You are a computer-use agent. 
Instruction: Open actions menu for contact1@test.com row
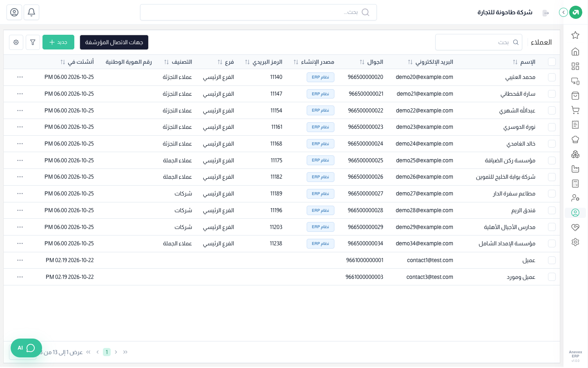click(x=20, y=260)
